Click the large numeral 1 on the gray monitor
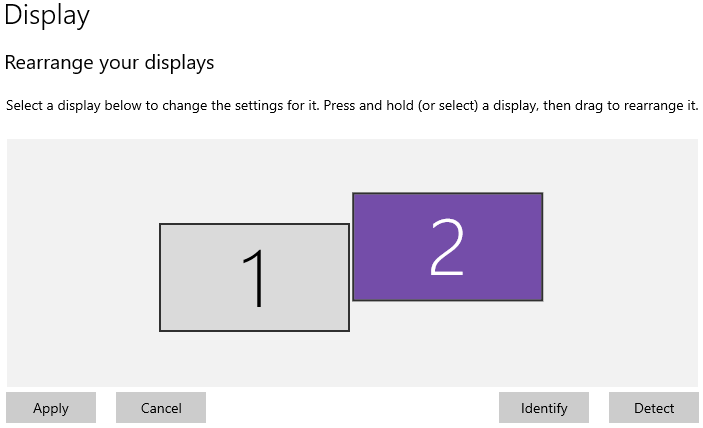This screenshot has height=428, width=703. [257, 278]
